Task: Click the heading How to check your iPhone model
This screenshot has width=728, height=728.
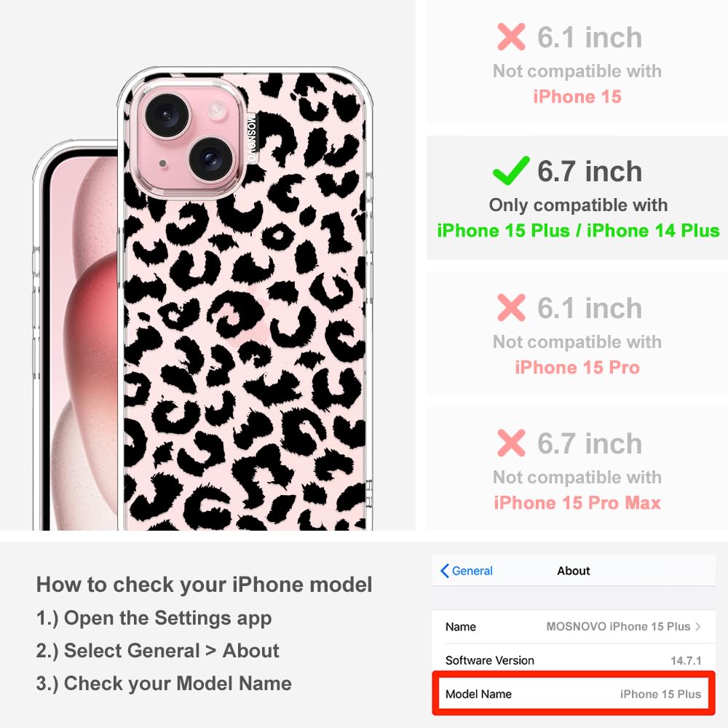Action: pyautogui.click(x=205, y=585)
